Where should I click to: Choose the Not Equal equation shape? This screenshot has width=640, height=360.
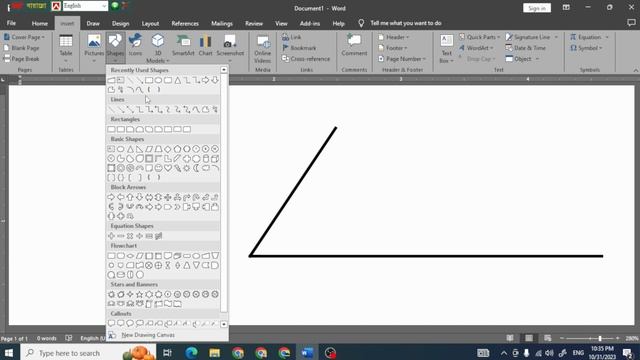click(x=158, y=236)
